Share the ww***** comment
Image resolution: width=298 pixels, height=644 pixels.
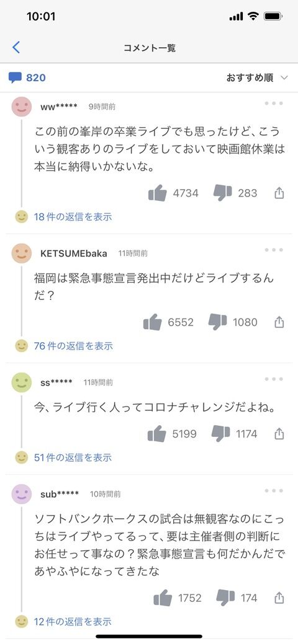point(279,193)
